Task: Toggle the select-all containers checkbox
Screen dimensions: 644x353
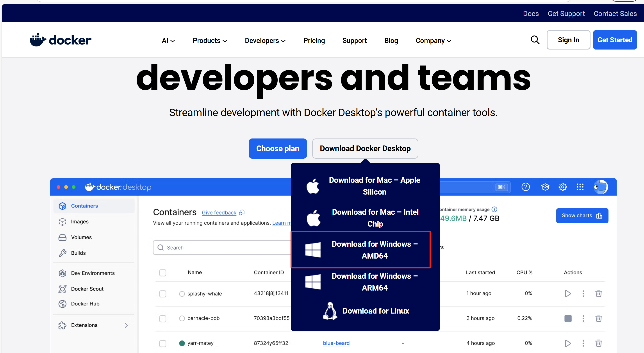Action: tap(163, 273)
